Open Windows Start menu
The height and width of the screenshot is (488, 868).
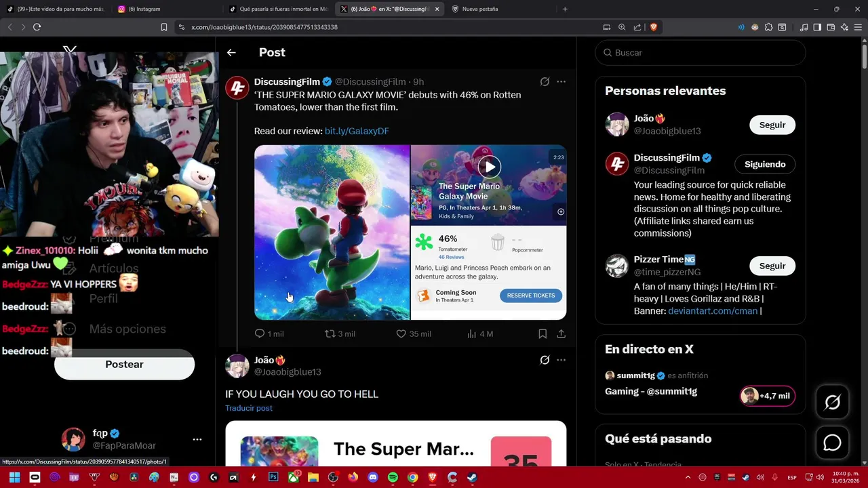(14, 477)
